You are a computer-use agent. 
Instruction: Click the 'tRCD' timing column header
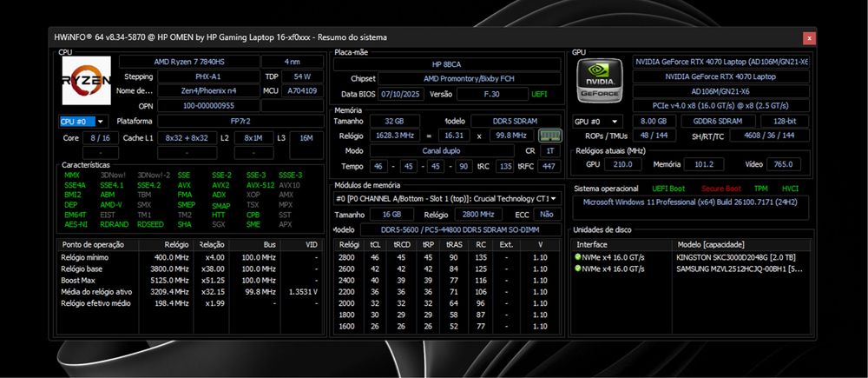coord(401,244)
